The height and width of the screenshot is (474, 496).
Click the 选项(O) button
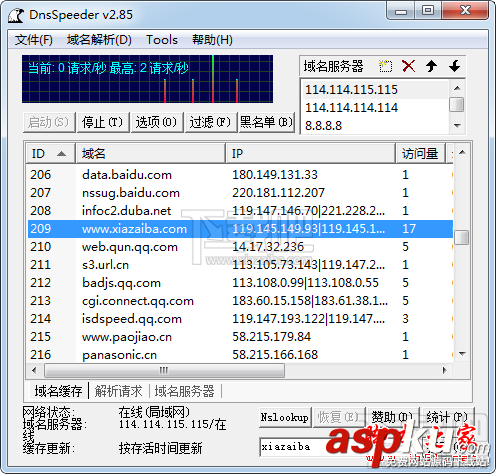tap(157, 122)
